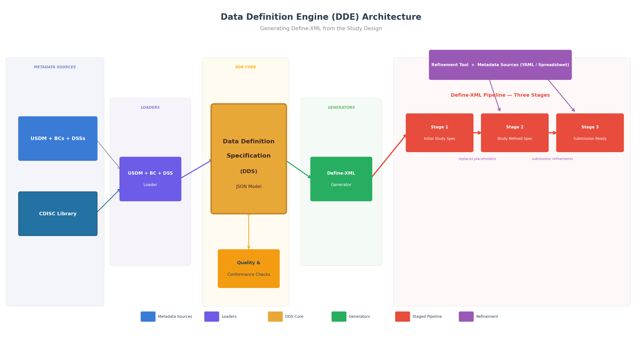Click the diagram title 'Data Definition Engine (DDE) Architecture'
Image resolution: width=642 pixels, height=364 pixels.
pos(321,17)
